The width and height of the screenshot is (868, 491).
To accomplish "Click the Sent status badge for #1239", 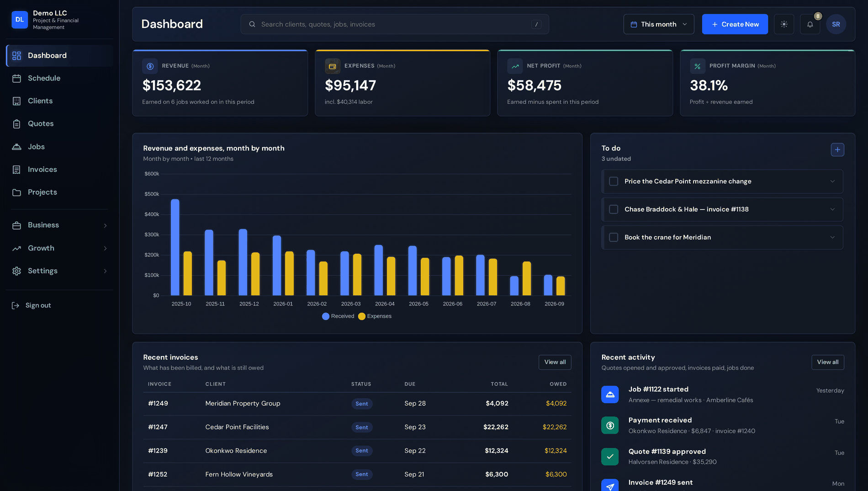I will click(362, 451).
